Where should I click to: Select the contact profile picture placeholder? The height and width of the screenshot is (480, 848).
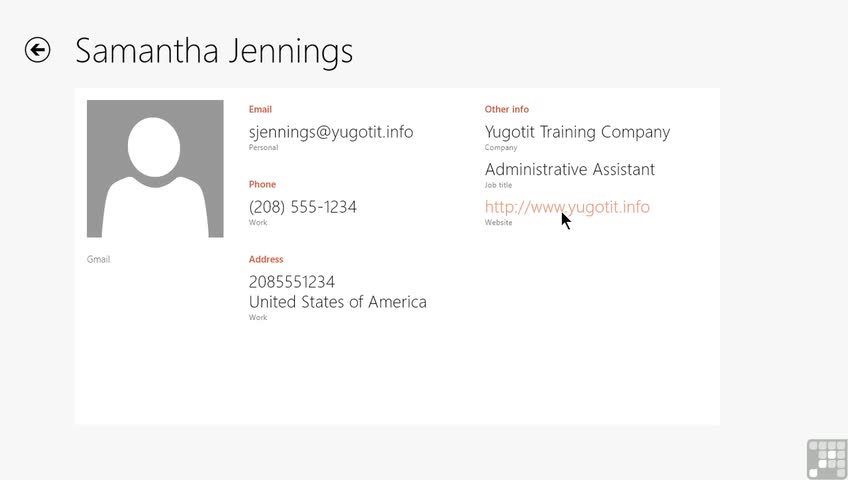(x=155, y=169)
